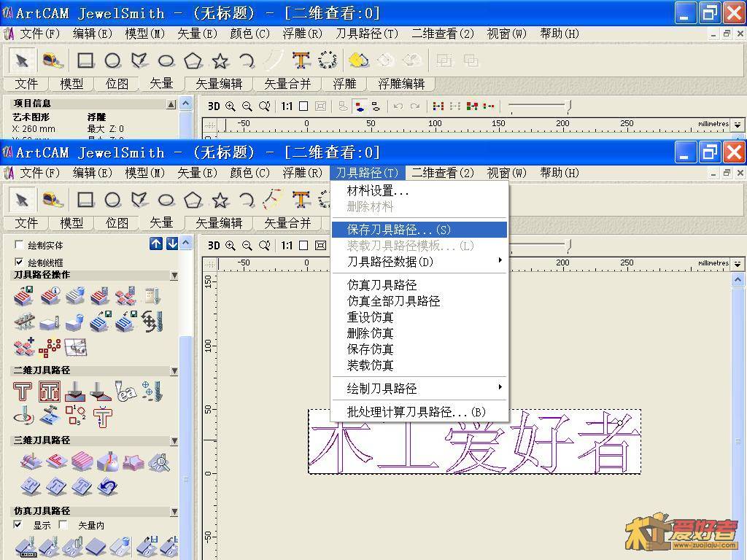Select star tool in lower window toolbar
This screenshot has width=747, height=560.
220,200
